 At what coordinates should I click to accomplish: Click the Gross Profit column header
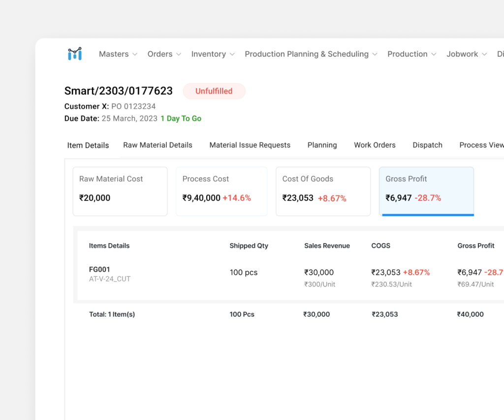click(x=476, y=246)
